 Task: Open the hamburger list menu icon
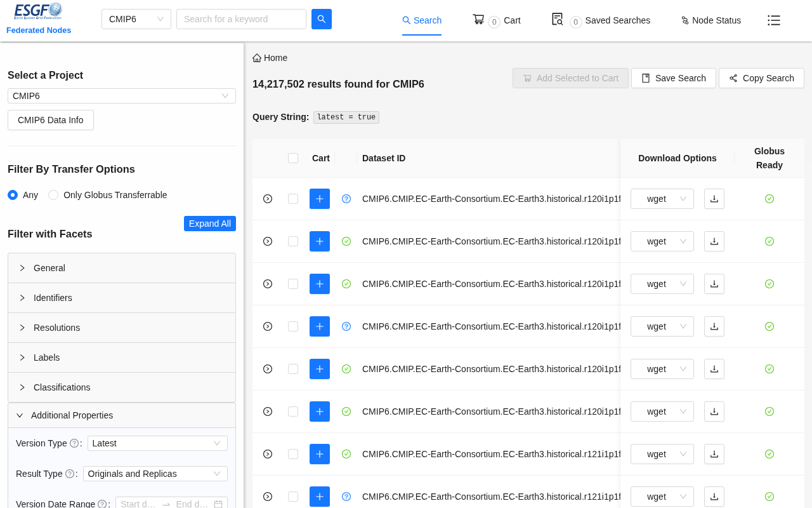[773, 20]
